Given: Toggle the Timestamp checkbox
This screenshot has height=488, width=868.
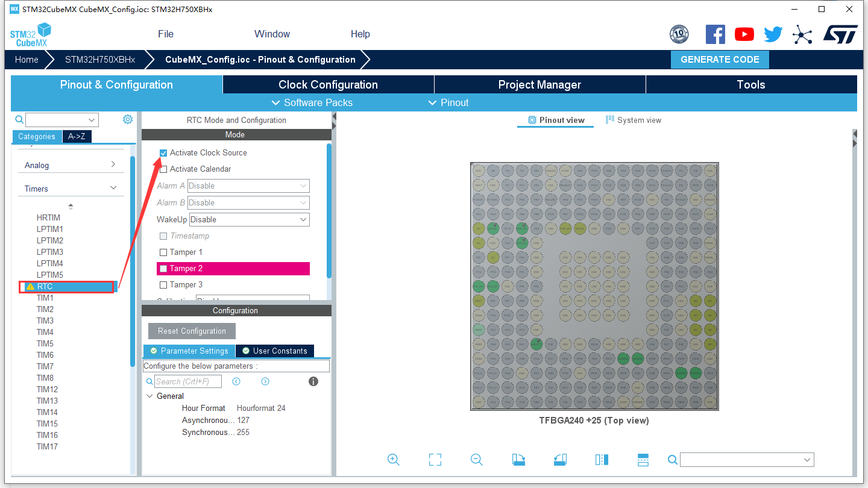Looking at the screenshot, I should pos(163,236).
